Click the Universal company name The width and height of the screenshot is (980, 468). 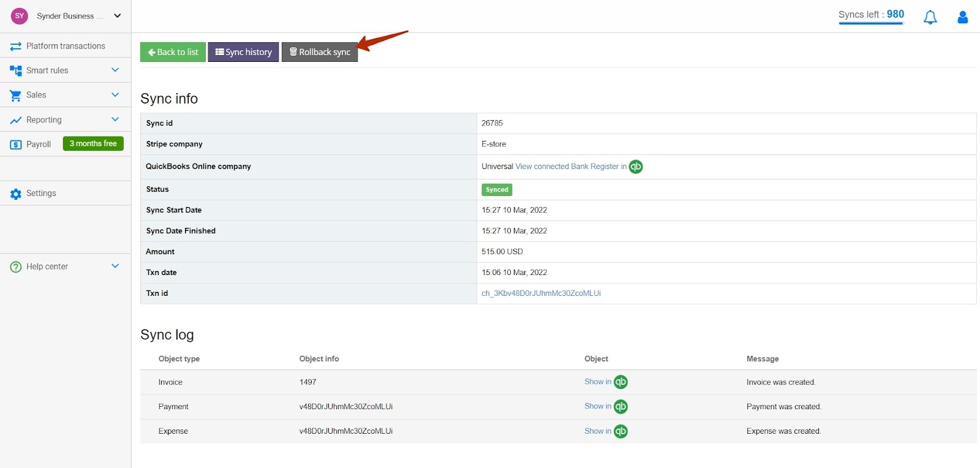(x=497, y=167)
